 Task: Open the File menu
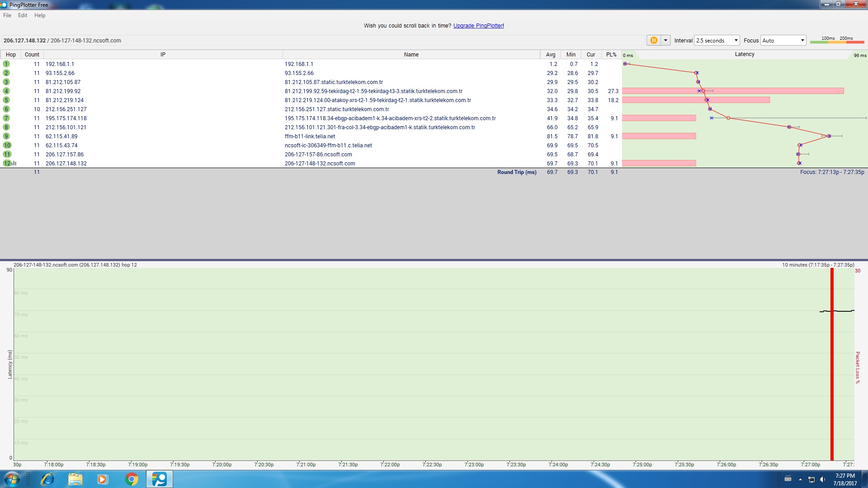[7, 15]
